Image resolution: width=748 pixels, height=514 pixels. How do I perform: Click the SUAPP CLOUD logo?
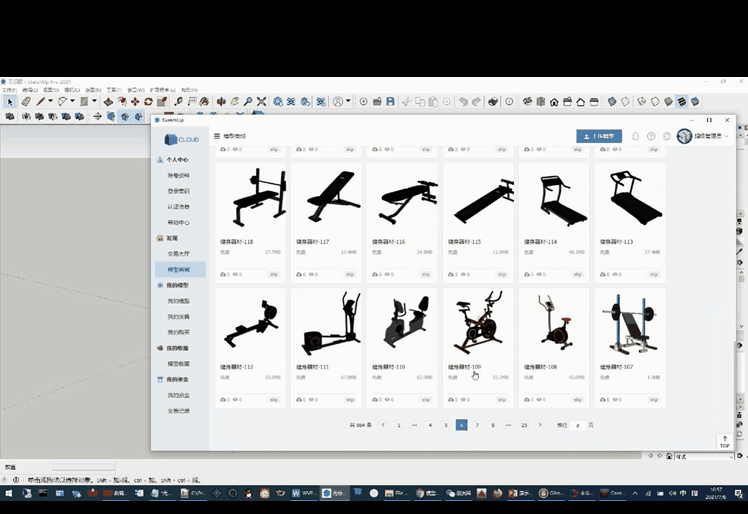coord(180,139)
